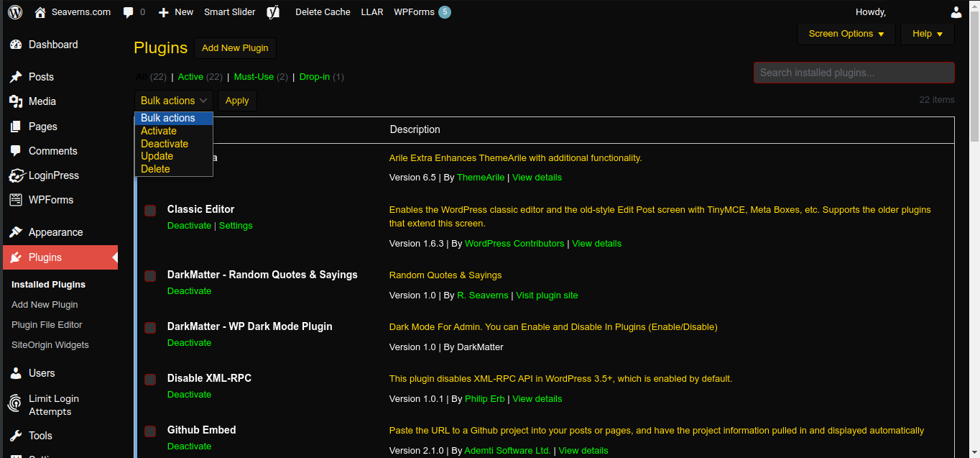Open LLAR admin bar item

coord(372,12)
